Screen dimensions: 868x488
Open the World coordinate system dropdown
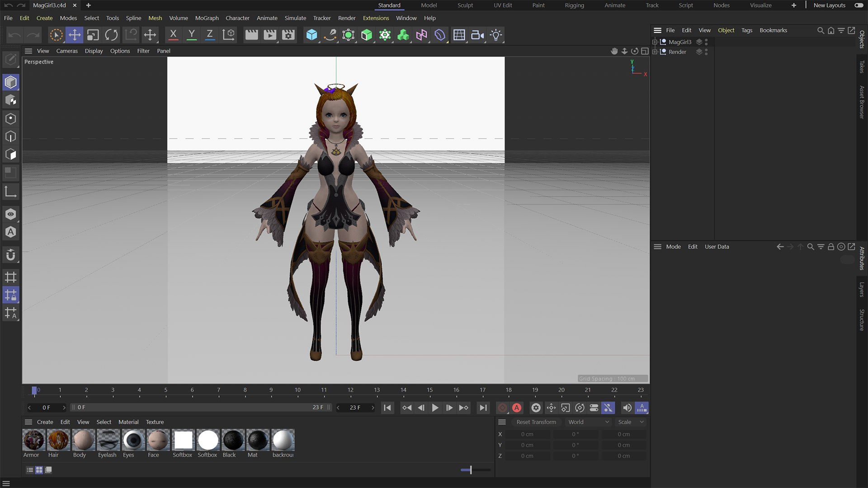click(x=589, y=422)
